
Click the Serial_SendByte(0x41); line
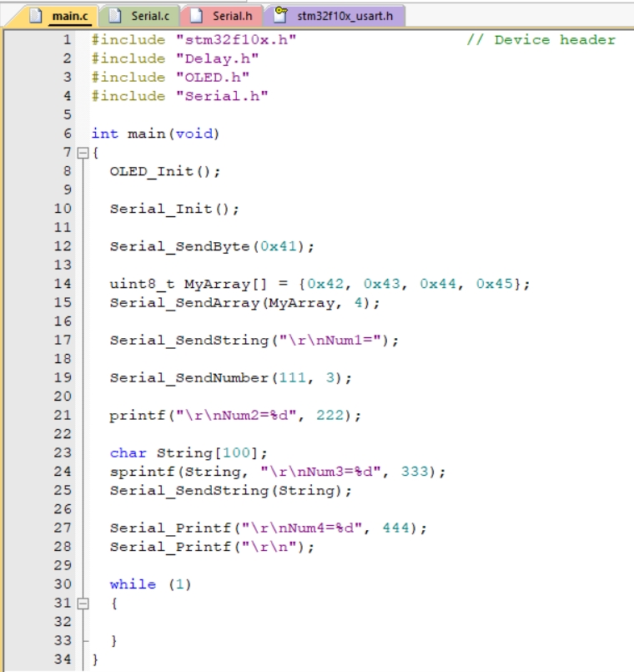[212, 246]
